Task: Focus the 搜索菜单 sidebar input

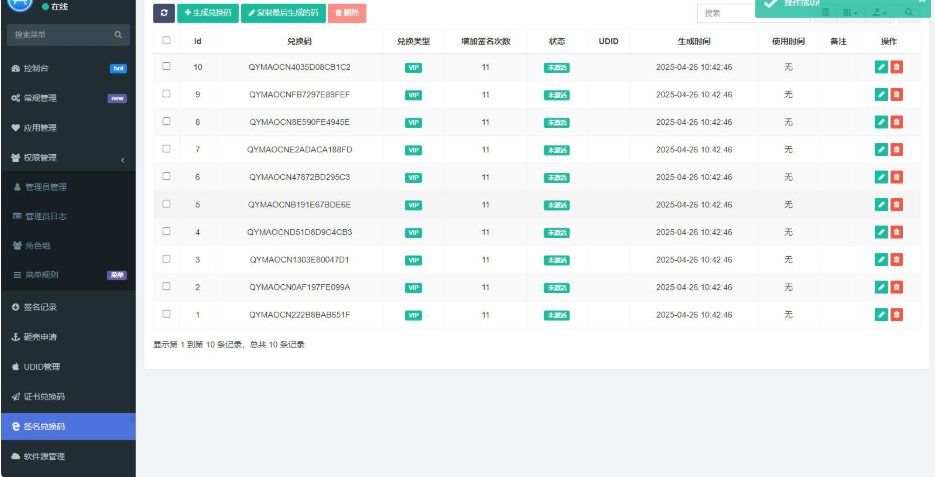Action: pyautogui.click(x=63, y=35)
